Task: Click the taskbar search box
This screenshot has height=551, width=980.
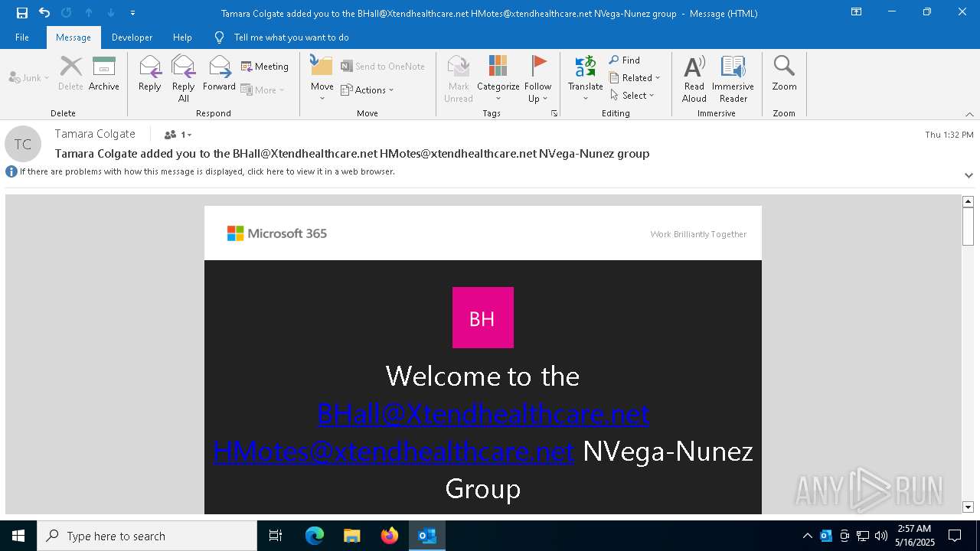Action: click(x=147, y=536)
